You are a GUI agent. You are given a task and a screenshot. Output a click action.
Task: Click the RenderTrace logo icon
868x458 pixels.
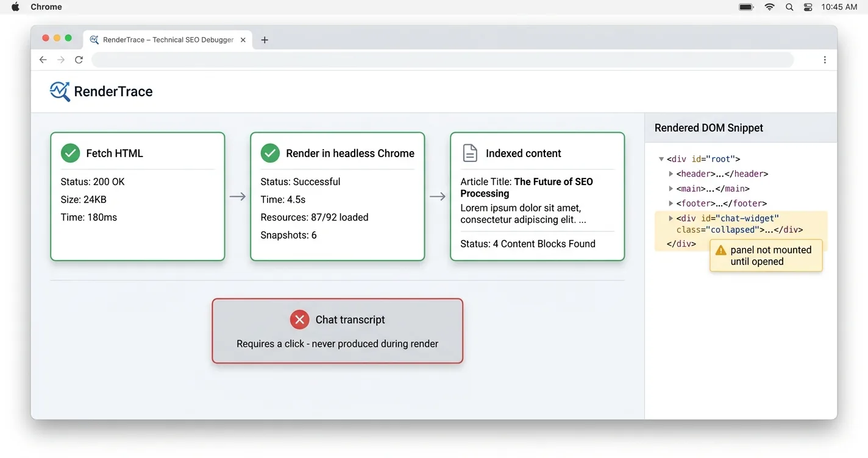click(x=60, y=91)
